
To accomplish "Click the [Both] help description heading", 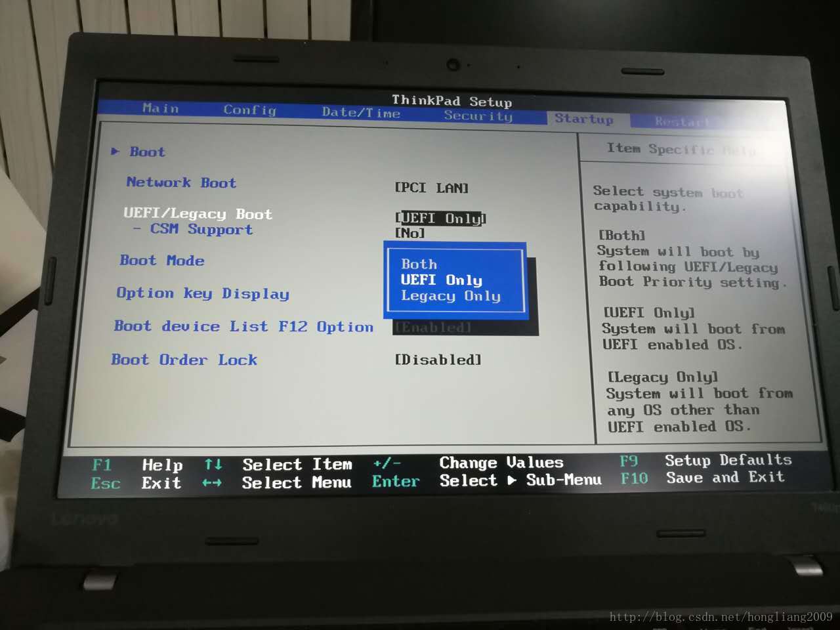I will coord(622,235).
